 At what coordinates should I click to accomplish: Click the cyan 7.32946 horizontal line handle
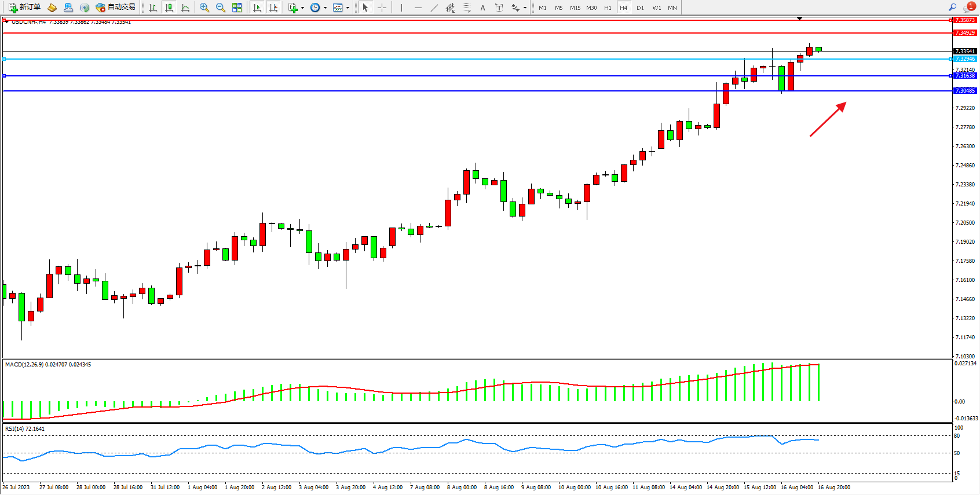point(5,59)
